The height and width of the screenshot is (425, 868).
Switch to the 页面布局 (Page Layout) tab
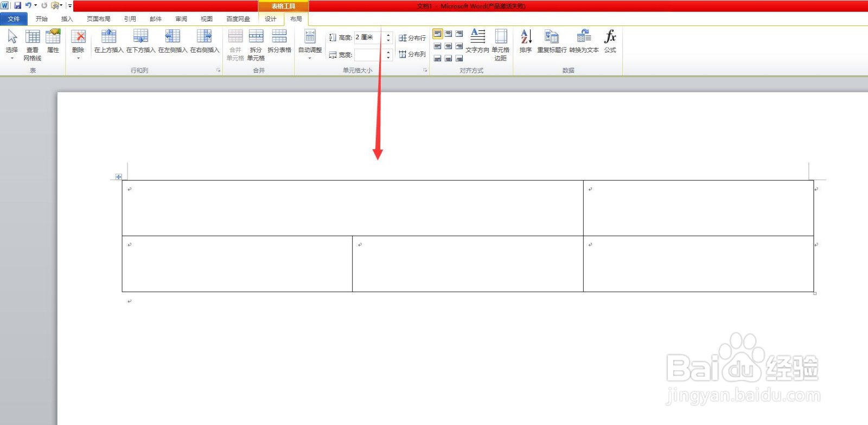click(x=98, y=19)
